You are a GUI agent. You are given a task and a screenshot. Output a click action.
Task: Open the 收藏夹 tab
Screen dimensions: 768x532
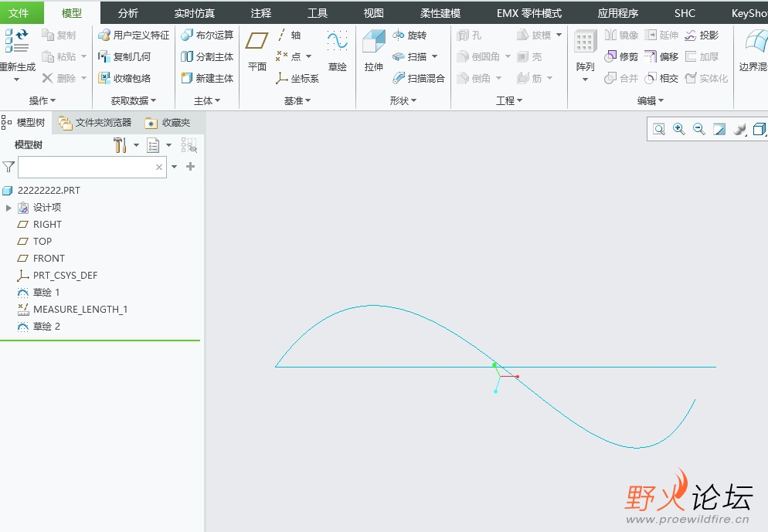pos(168,122)
